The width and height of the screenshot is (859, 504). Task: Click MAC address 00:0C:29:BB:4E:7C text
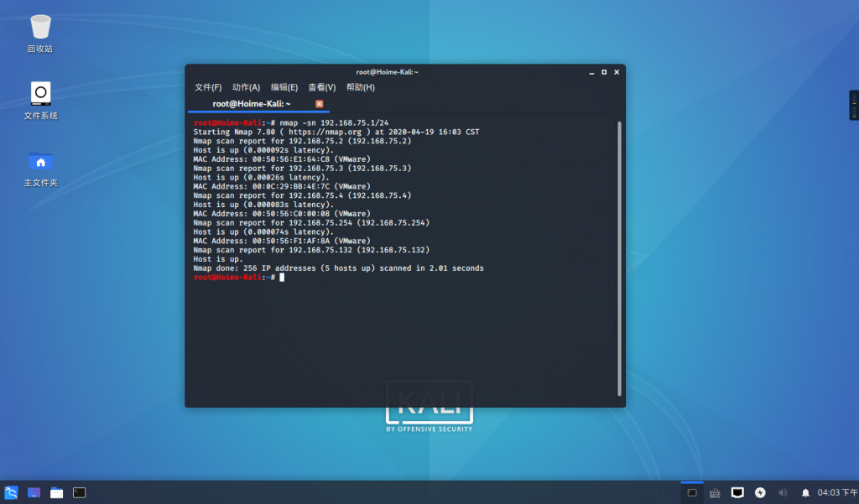click(x=291, y=186)
